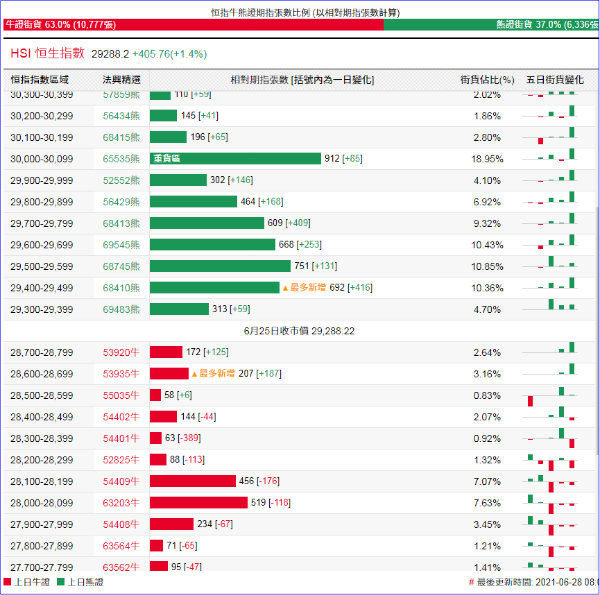Open the 53935牛 warrant link
This screenshot has height=595, width=600.
point(121,374)
